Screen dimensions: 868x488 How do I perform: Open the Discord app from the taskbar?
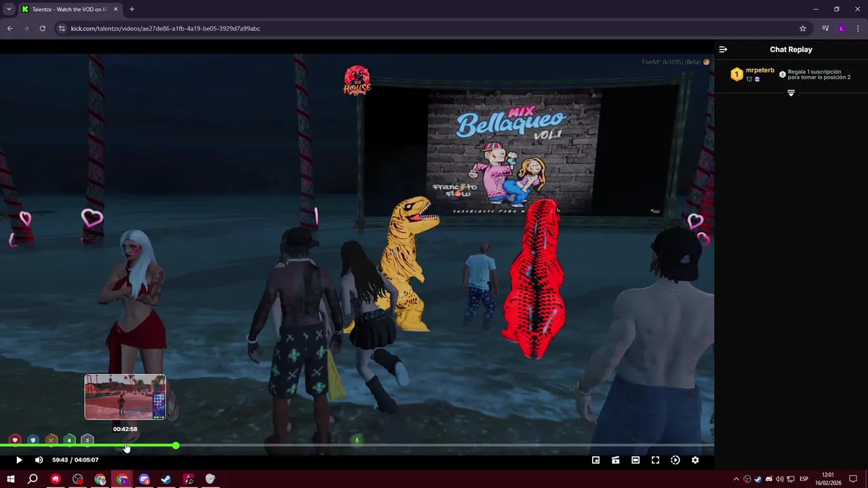point(144,479)
